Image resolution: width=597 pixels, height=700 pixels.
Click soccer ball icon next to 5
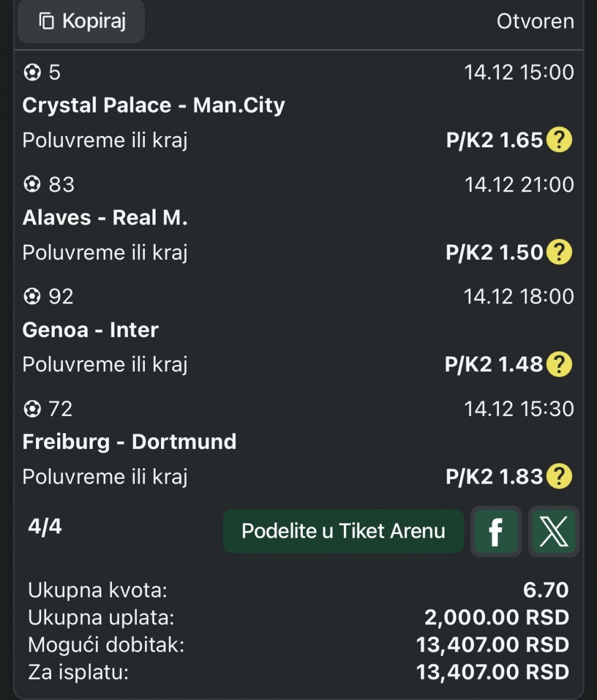(32, 73)
